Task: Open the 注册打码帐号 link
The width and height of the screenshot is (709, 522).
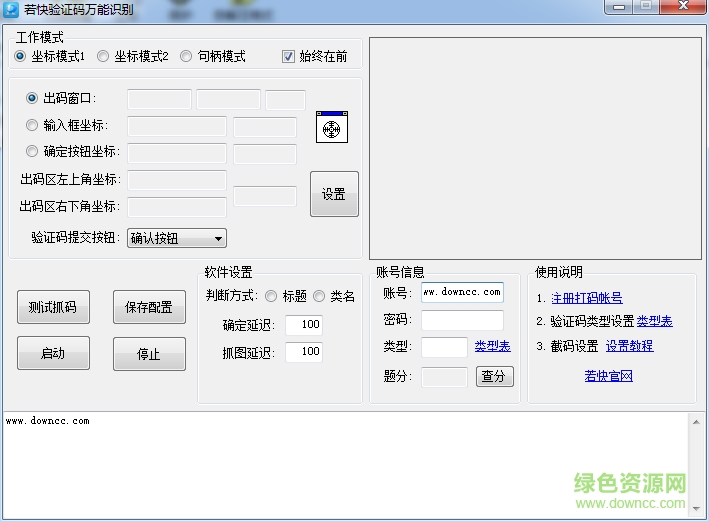Action: click(x=586, y=298)
